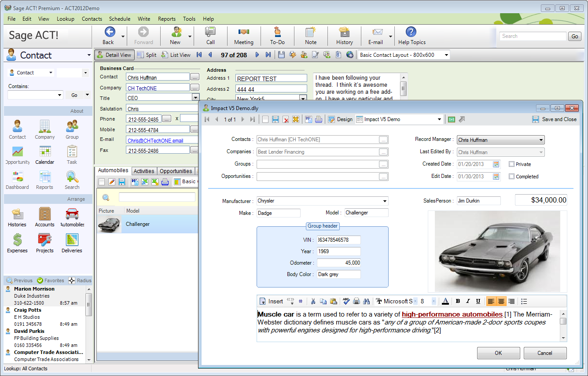This screenshot has width=588, height=376.
Task: Click the Back navigation icon
Action: coord(109,32)
